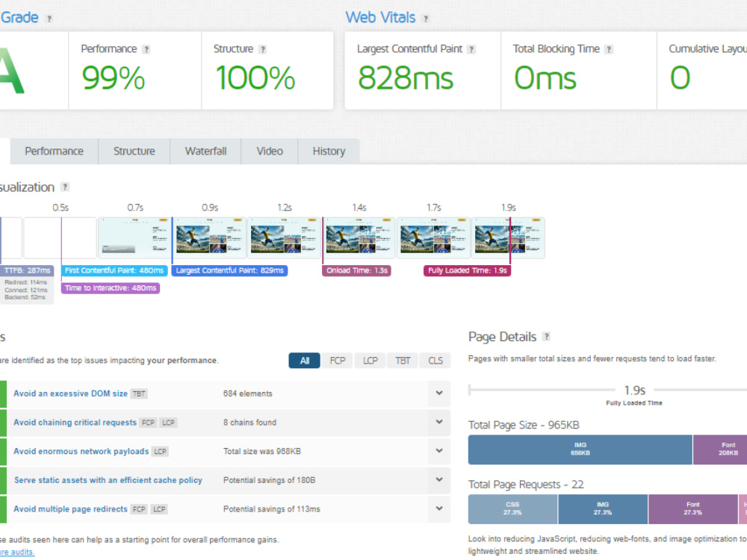Click the Potential savings of 113ms text
Image resolution: width=747 pixels, height=560 pixels.
pyautogui.click(x=272, y=509)
